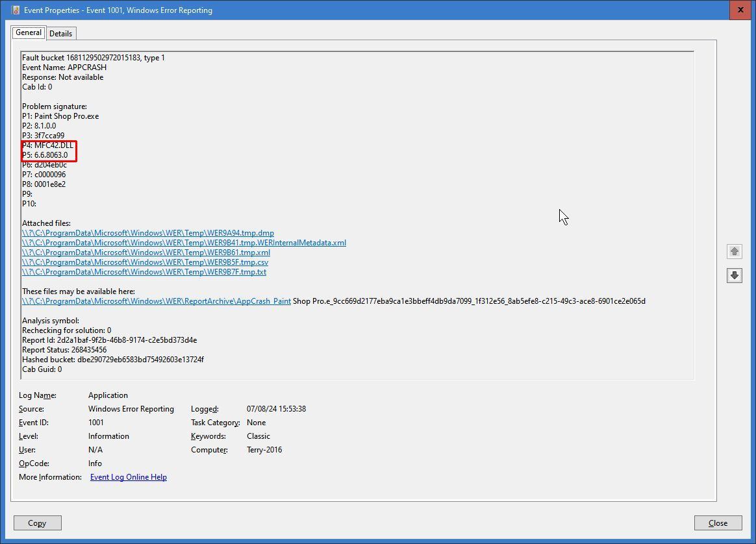Click the P5: 6.6.8063.0 line
The image size is (756, 544).
click(x=45, y=155)
